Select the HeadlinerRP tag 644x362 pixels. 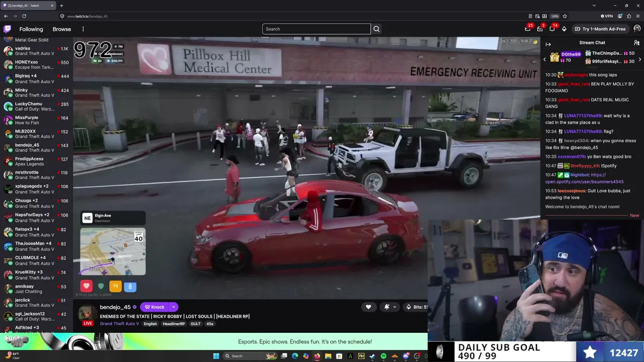[x=174, y=324]
